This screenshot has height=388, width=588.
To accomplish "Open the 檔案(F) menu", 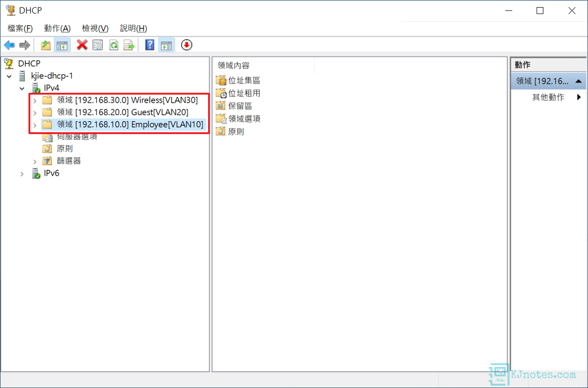I will point(20,28).
